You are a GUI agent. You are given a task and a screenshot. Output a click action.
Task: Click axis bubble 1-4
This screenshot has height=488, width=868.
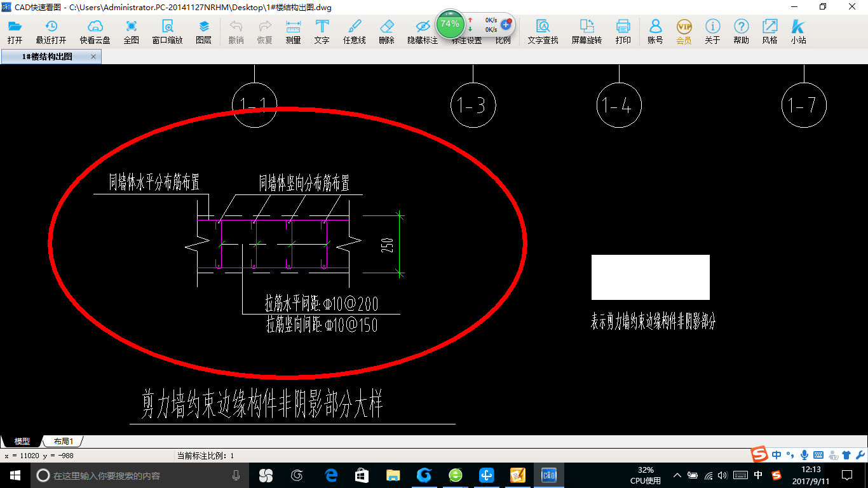[619, 105]
